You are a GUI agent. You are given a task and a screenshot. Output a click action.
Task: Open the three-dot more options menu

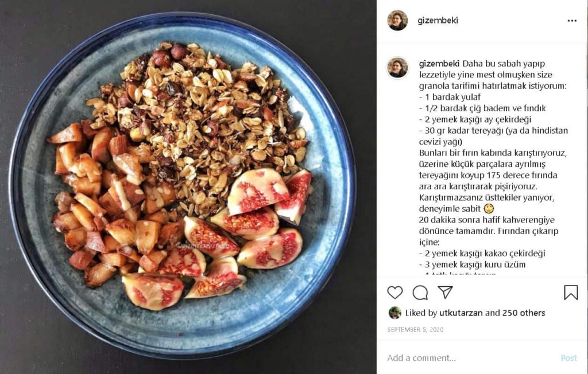572,21
